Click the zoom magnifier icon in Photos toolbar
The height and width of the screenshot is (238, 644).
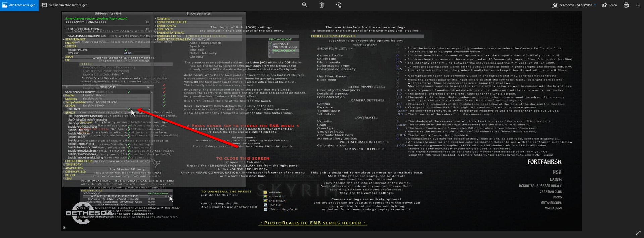305,5
